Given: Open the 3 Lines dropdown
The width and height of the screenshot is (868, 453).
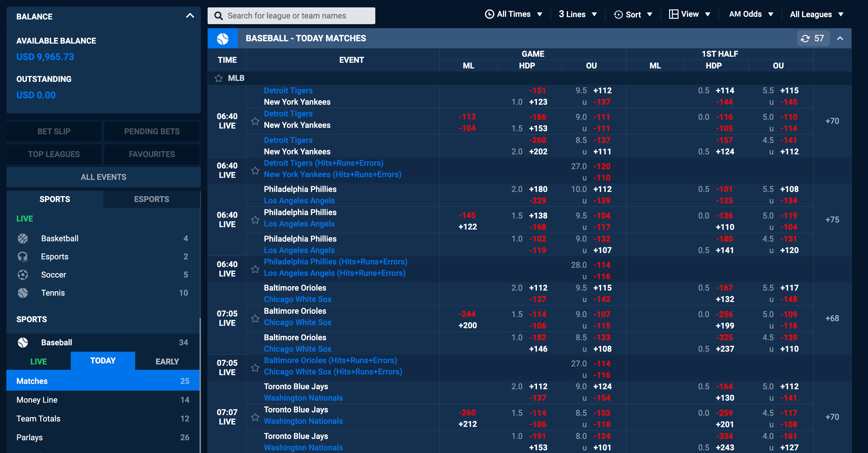Looking at the screenshot, I should click(x=578, y=14).
